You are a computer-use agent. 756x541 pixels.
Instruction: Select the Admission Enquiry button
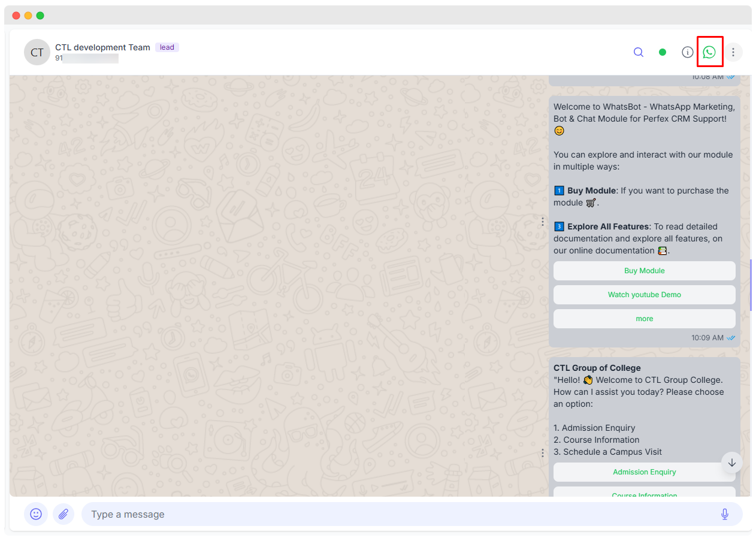[x=645, y=472]
